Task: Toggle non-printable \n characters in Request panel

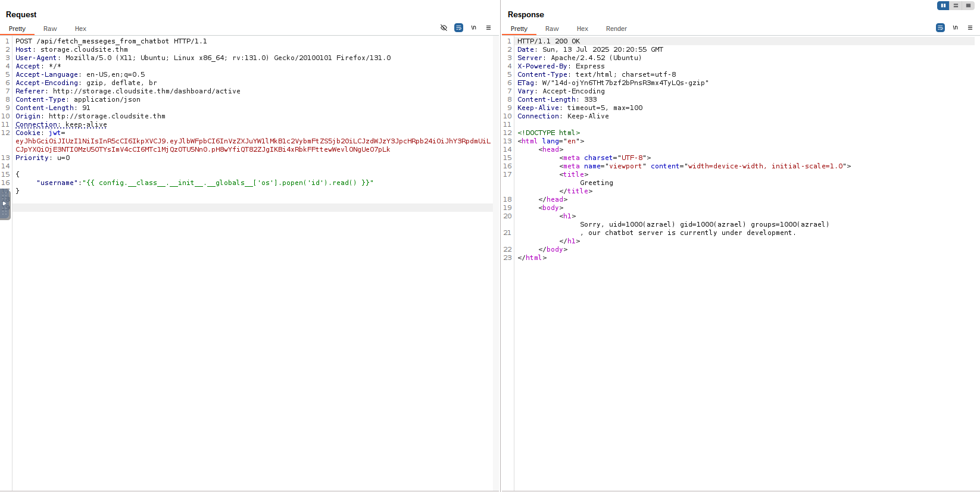Action: click(474, 28)
